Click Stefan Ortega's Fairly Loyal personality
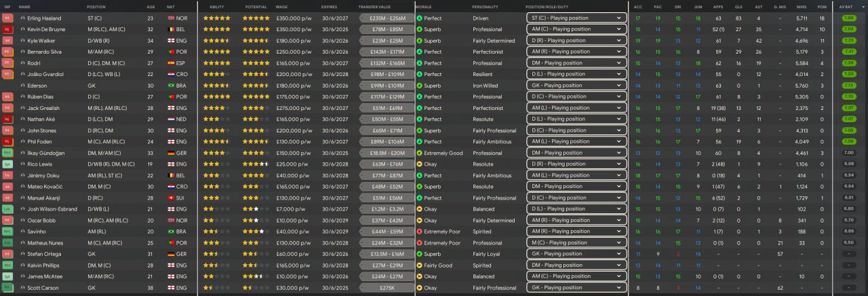Image resolution: width=868 pixels, height=296 pixels. 487,254
